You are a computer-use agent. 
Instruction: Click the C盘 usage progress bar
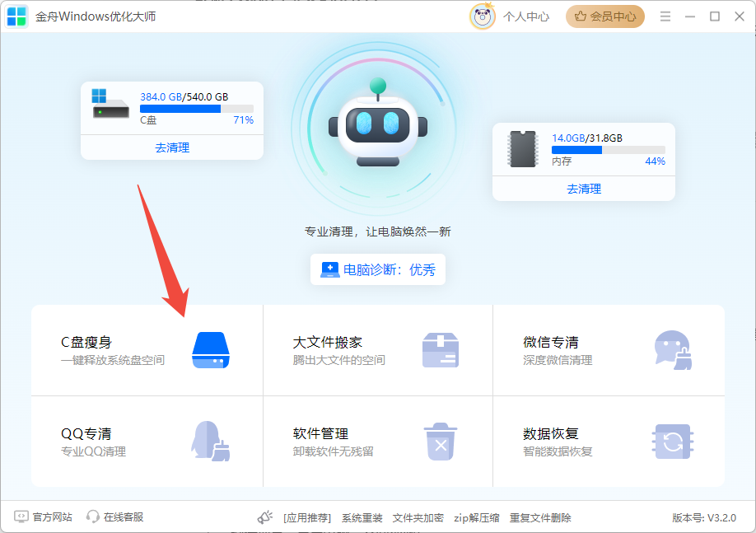[x=197, y=109]
